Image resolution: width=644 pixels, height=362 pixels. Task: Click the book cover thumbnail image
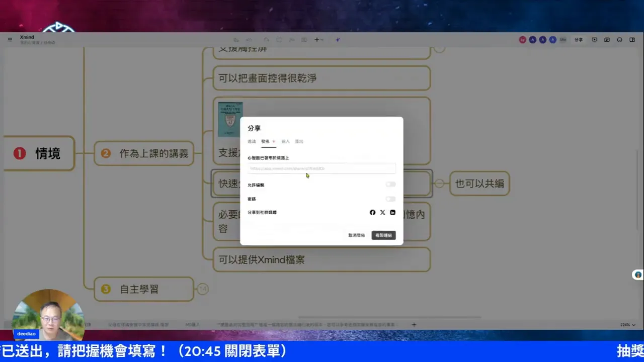coord(230,119)
